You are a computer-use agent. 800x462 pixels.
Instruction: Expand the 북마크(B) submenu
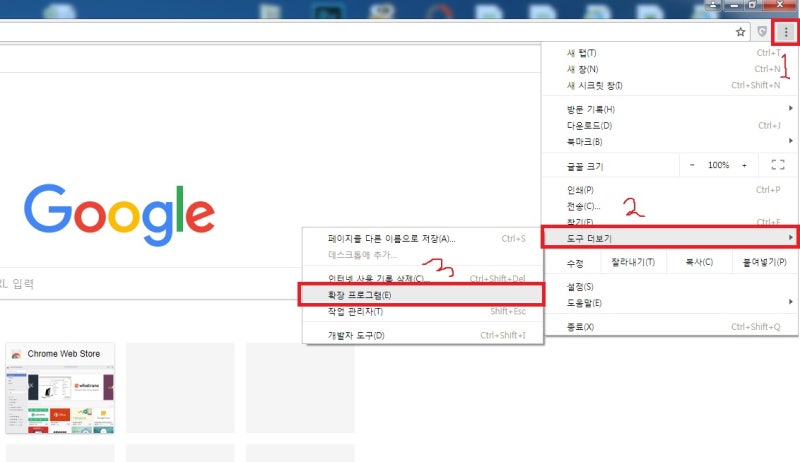click(670, 142)
